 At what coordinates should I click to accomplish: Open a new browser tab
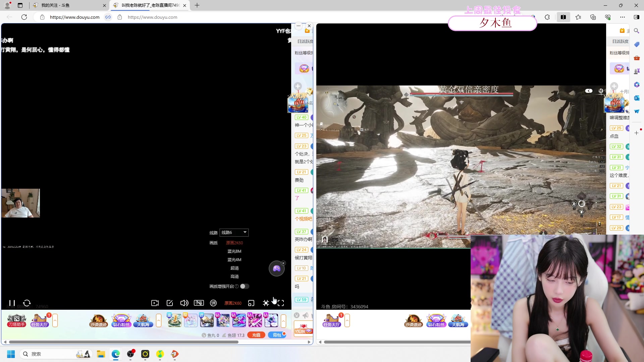point(197,5)
